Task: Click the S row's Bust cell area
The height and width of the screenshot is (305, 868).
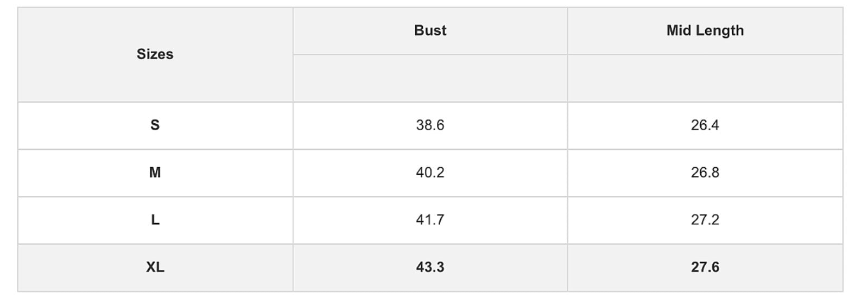Action: [430, 125]
